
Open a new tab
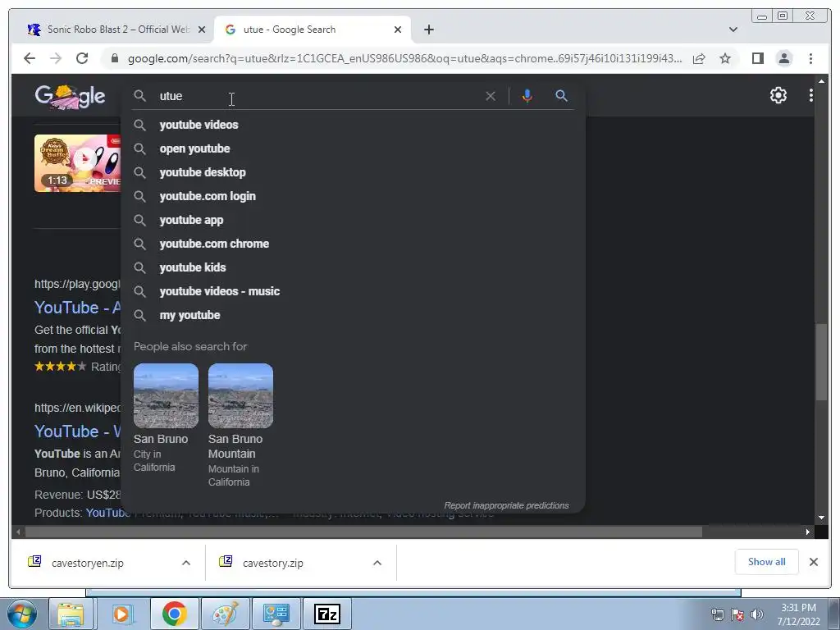pos(428,30)
